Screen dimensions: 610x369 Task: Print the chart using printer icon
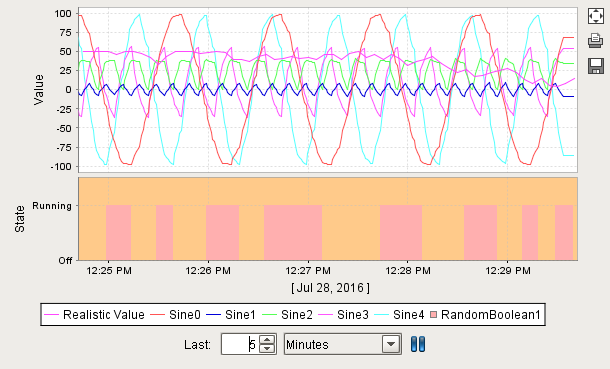tap(595, 40)
